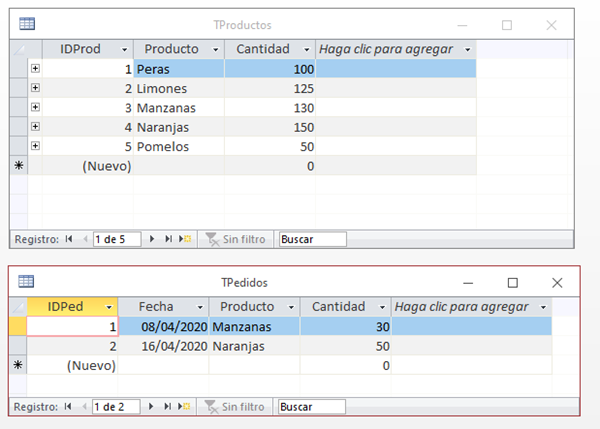
Task: Click Manzanas cell in TProductos
Action: tap(179, 108)
